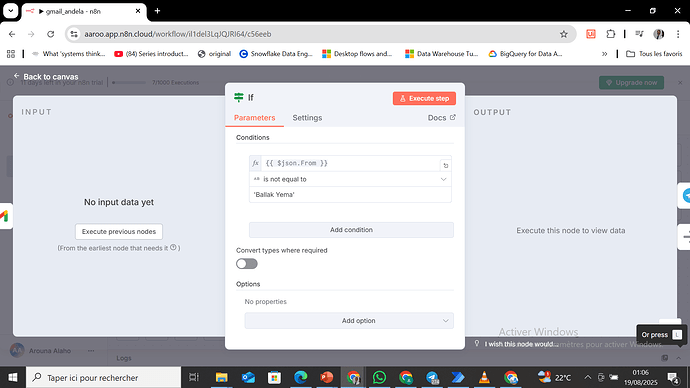Screen dimensions: 690x388
Task: Click the 'Ballak Yema' value field
Action: pyautogui.click(x=350, y=194)
